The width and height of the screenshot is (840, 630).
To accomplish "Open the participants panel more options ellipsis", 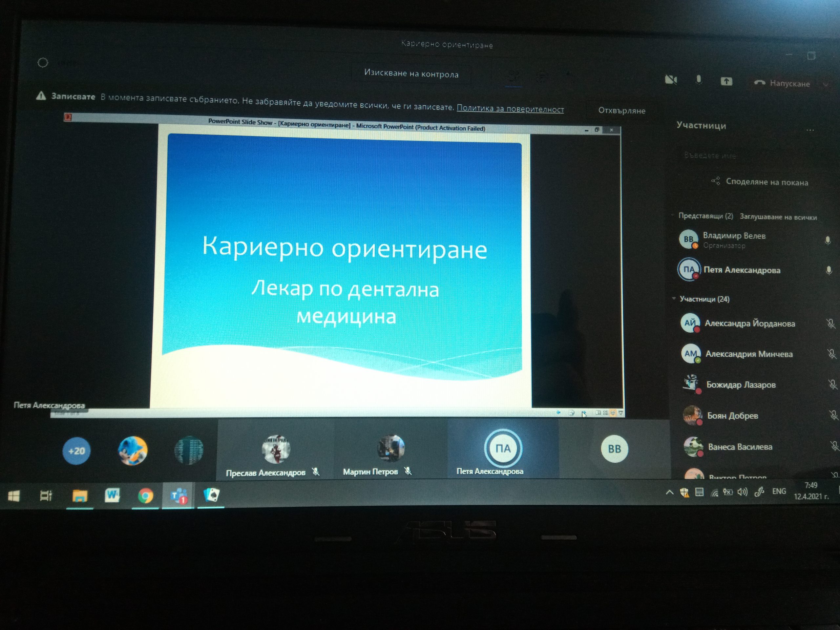I will point(810,130).
